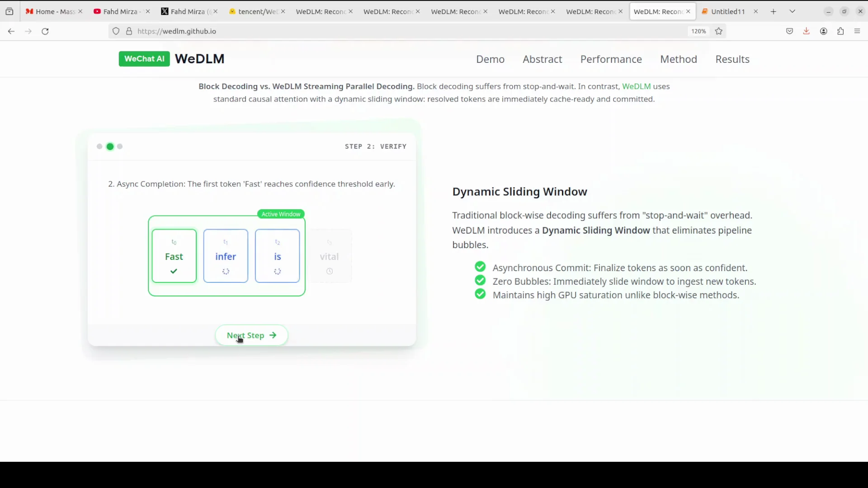Expand the list all tabs chevron
868x488 pixels.
793,11
